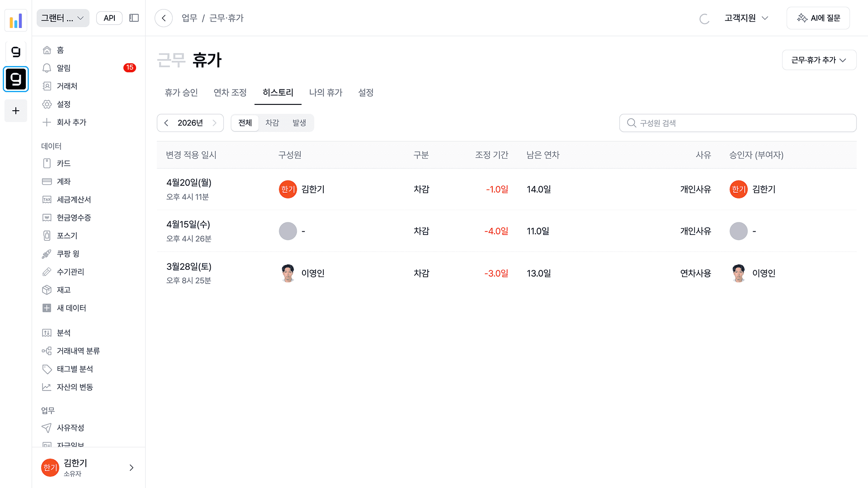Screen dimensions: 868x488
Task: Click the sidebar collapse panel icon
Action: tap(134, 18)
